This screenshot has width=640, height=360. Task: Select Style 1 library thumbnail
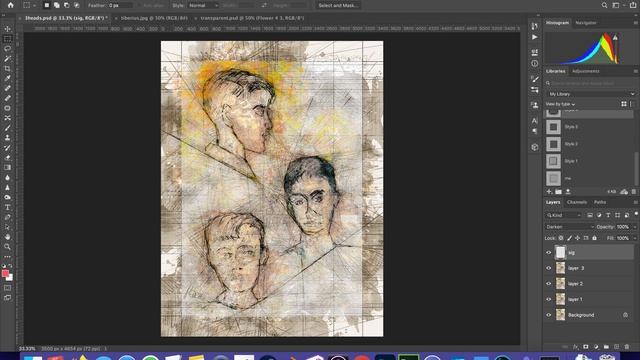coord(553,161)
